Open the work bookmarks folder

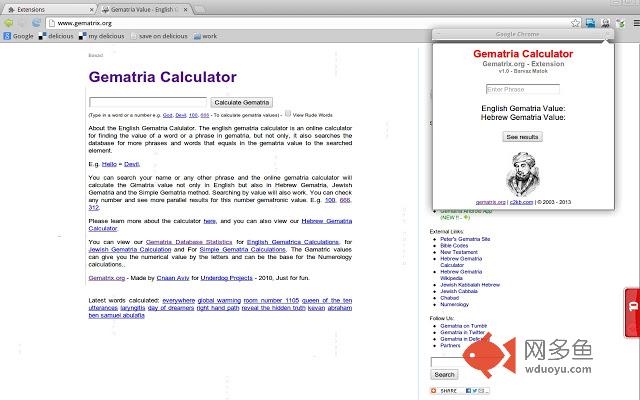pyautogui.click(x=205, y=36)
